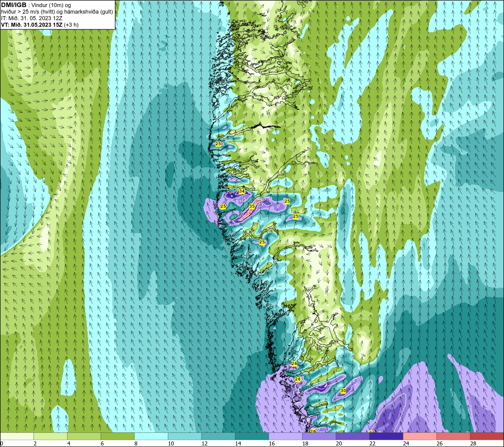This screenshot has height=447, width=504.
Task: Click the legend swatch right of 28
Action: point(487,436)
